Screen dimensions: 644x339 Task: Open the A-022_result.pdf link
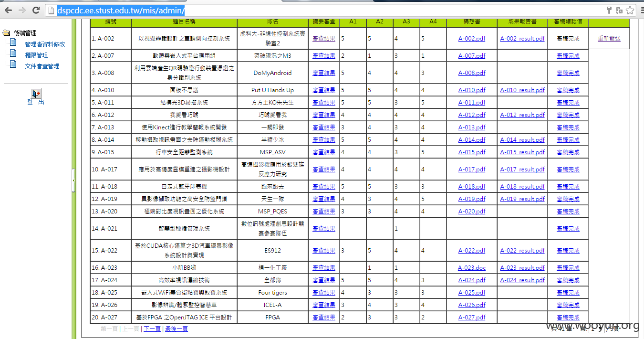(522, 251)
